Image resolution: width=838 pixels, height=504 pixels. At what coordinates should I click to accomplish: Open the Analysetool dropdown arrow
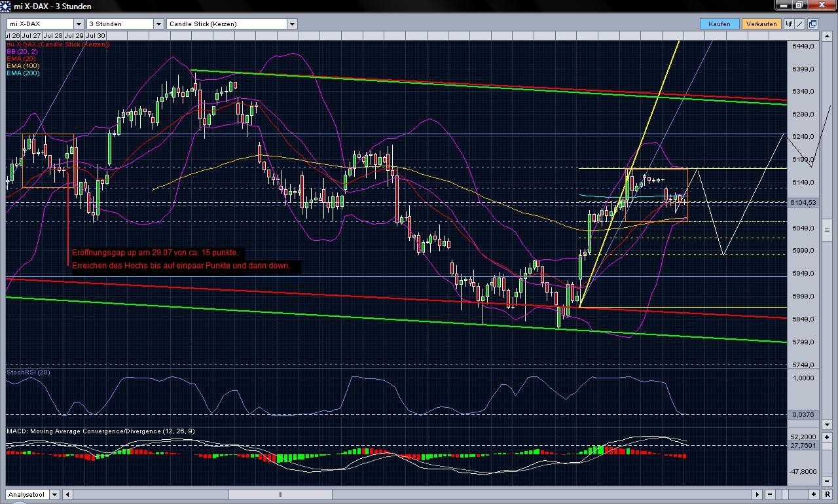[x=54, y=494]
